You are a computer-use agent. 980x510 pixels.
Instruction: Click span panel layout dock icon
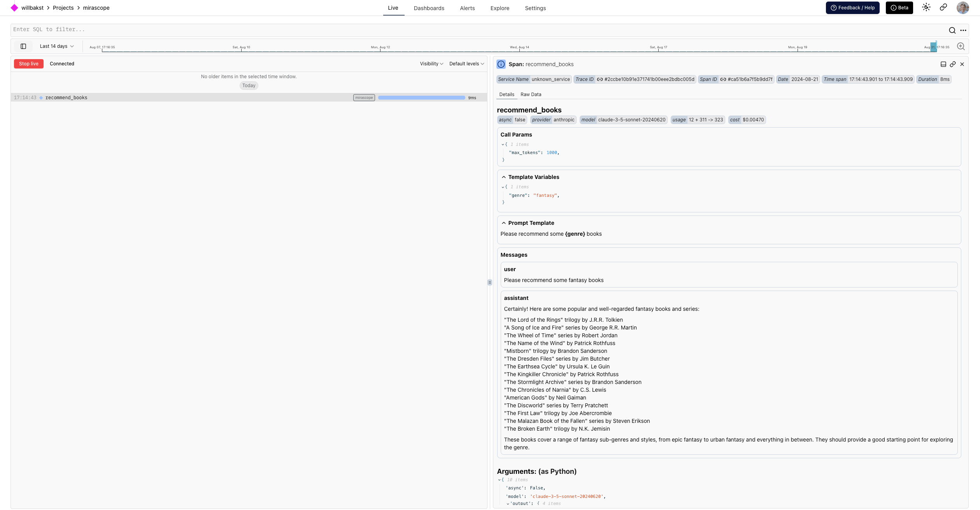click(943, 64)
